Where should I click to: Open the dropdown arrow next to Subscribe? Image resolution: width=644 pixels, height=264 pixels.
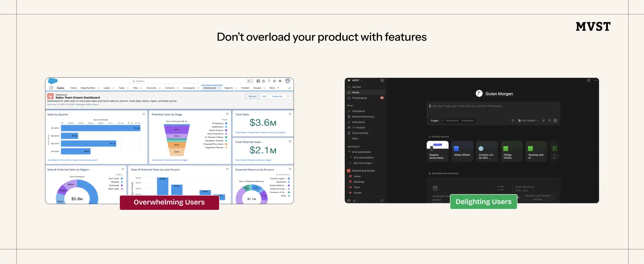[288, 96]
